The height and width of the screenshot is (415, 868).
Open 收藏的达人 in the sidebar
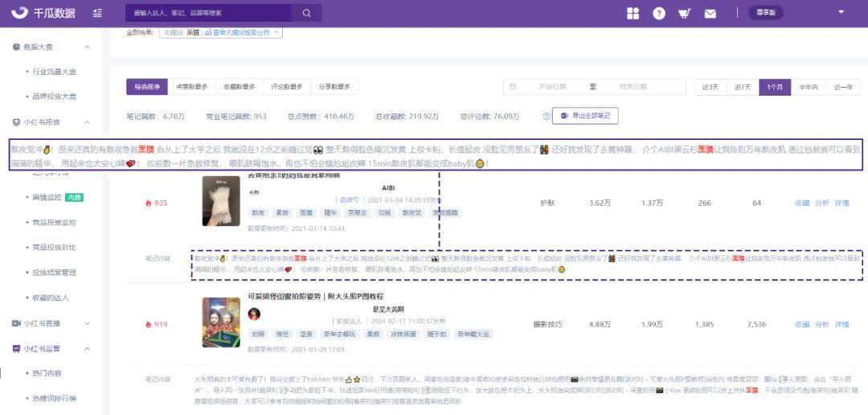click(x=51, y=298)
